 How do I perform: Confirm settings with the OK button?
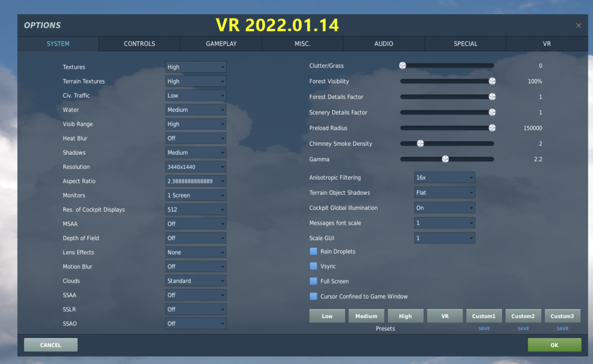553,344
